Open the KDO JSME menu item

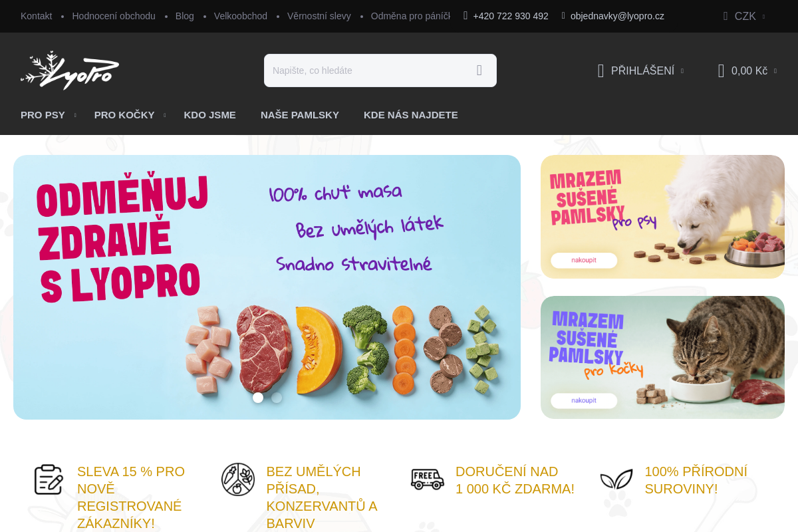pyautogui.click(x=210, y=115)
